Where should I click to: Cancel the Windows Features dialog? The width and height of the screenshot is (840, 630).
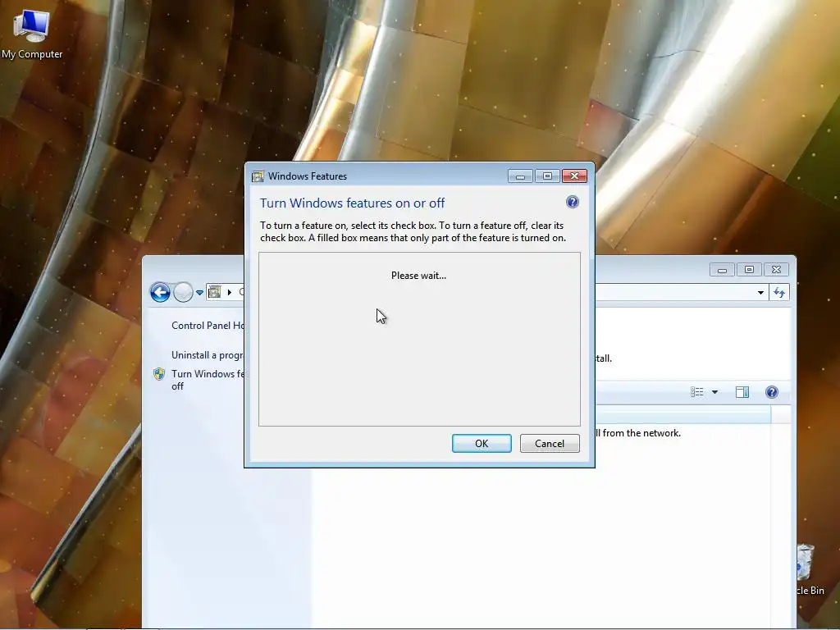pyautogui.click(x=550, y=444)
